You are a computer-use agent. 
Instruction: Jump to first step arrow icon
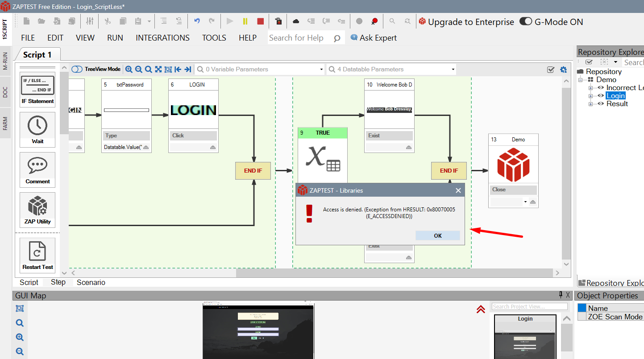pyautogui.click(x=178, y=69)
